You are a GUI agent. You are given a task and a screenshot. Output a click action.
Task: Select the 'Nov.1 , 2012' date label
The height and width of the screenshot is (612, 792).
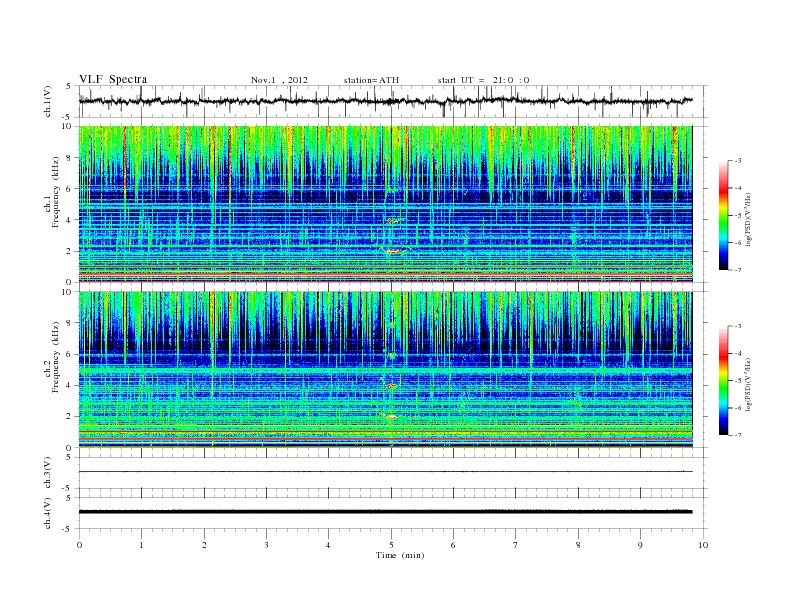click(279, 80)
